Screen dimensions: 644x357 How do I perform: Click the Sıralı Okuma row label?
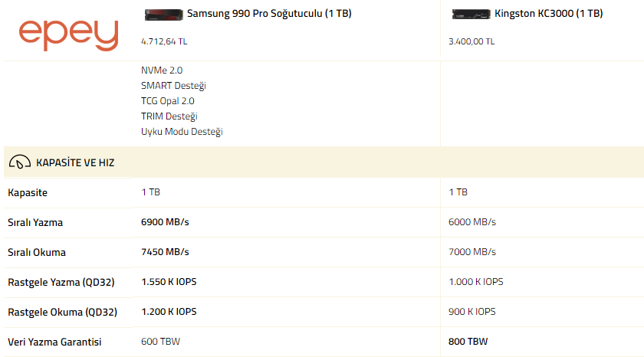click(x=37, y=252)
